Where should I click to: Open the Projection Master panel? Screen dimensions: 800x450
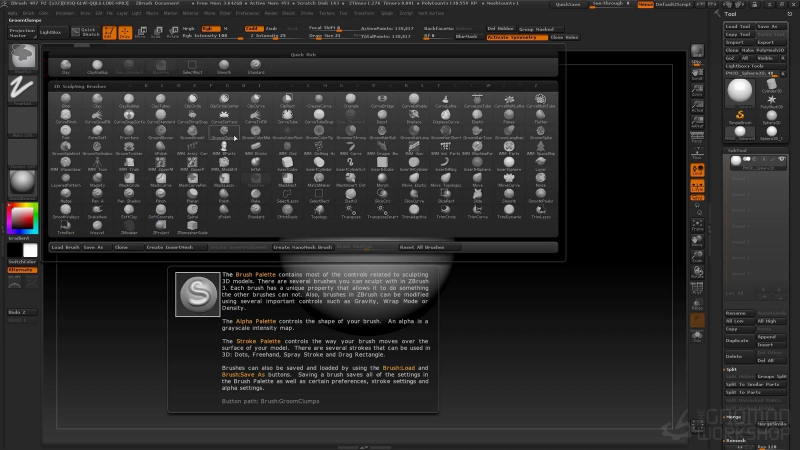22,33
